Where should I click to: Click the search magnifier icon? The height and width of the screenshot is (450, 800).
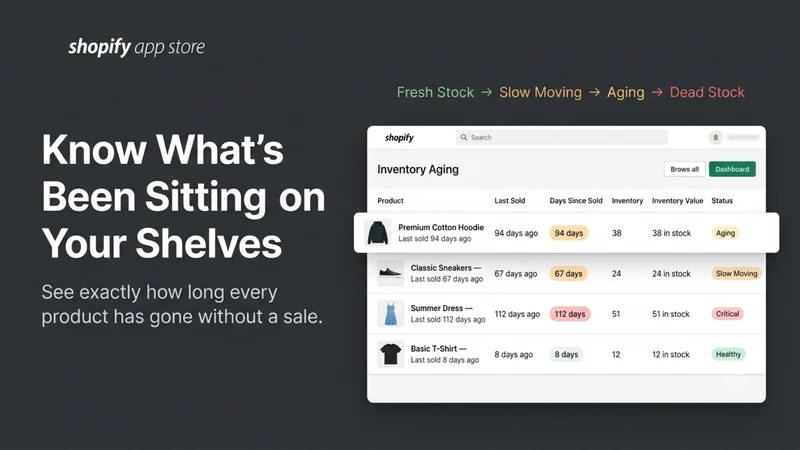tap(463, 137)
